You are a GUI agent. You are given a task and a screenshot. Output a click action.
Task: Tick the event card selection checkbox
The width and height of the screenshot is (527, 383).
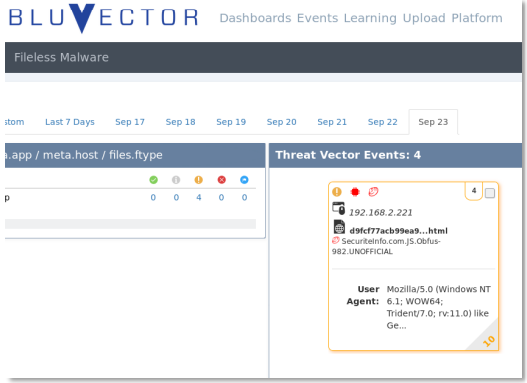click(x=490, y=193)
